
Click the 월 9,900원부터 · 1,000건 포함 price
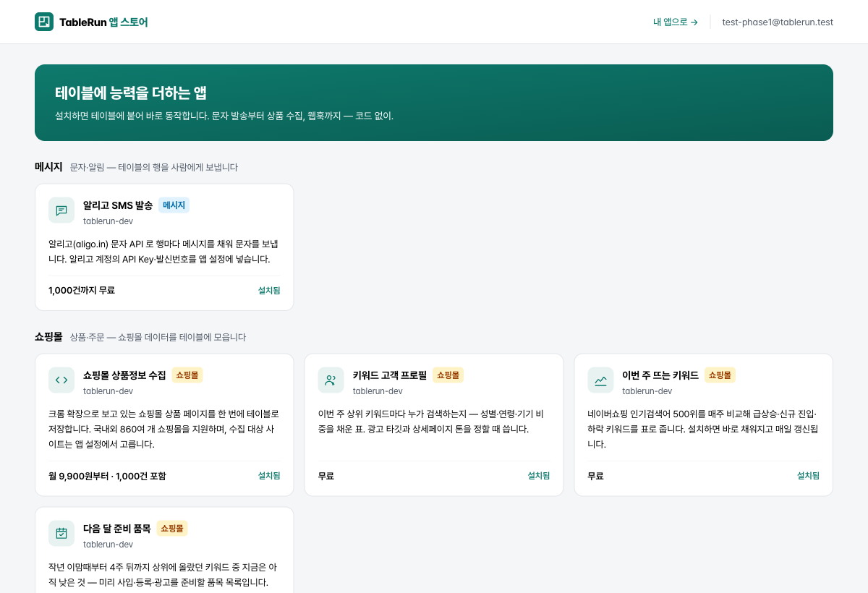pos(107,476)
